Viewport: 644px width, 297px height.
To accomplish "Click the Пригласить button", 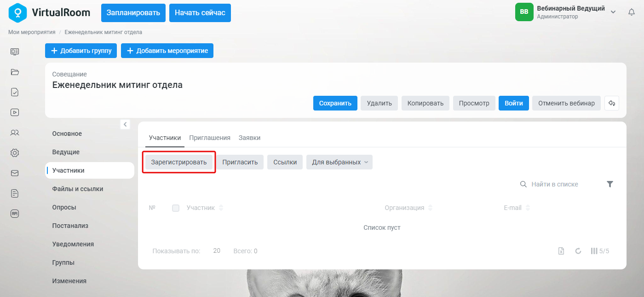I will point(240,162).
